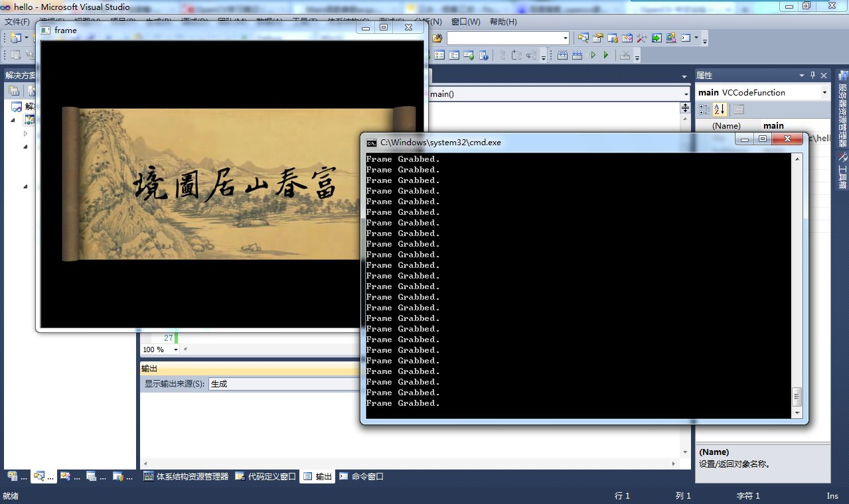This screenshot has height=504, width=849.
Task: Click the Ins status bar indicator
Action: (x=832, y=495)
